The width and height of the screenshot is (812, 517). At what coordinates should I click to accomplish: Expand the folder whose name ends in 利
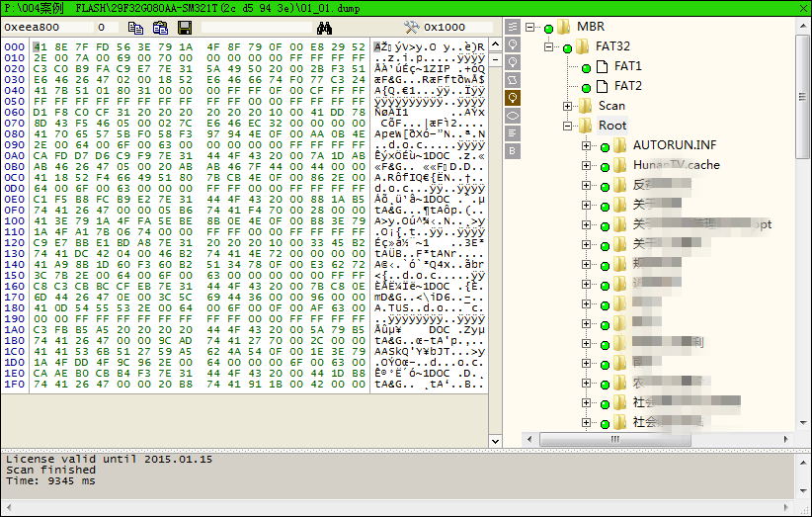pyautogui.click(x=586, y=343)
